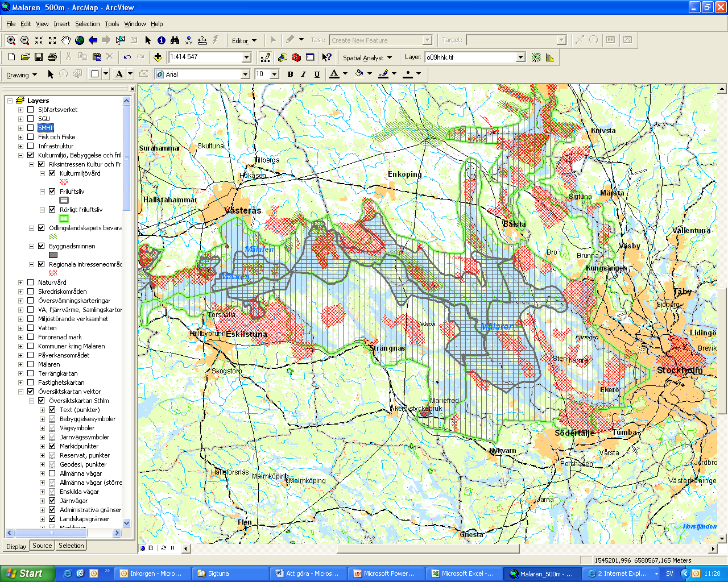Open the Spatial Analyst dropdown

point(367,57)
